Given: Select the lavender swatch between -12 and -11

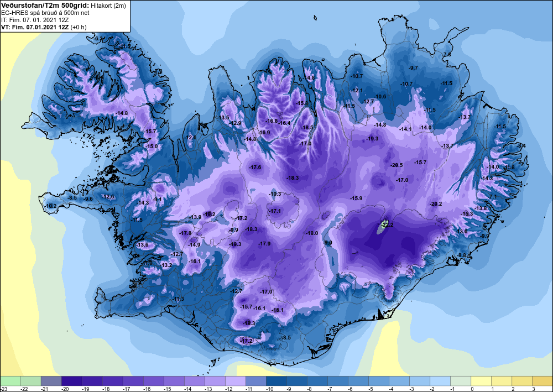Looking at the screenshot, I should pyautogui.click(x=236, y=381).
